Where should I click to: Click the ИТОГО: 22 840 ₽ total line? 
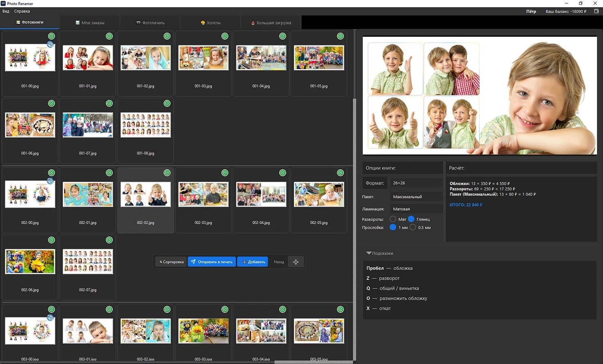(466, 205)
